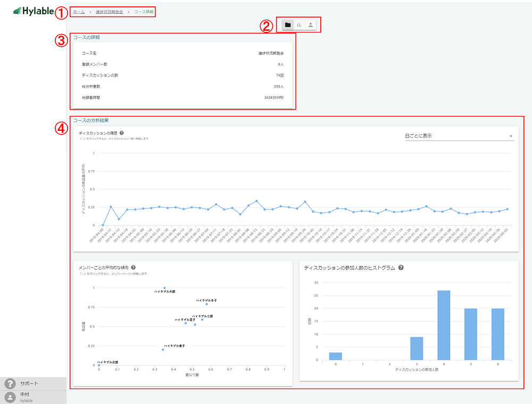Open the person (members) view icon
Image resolution: width=532 pixels, height=404 pixels.
point(311,25)
